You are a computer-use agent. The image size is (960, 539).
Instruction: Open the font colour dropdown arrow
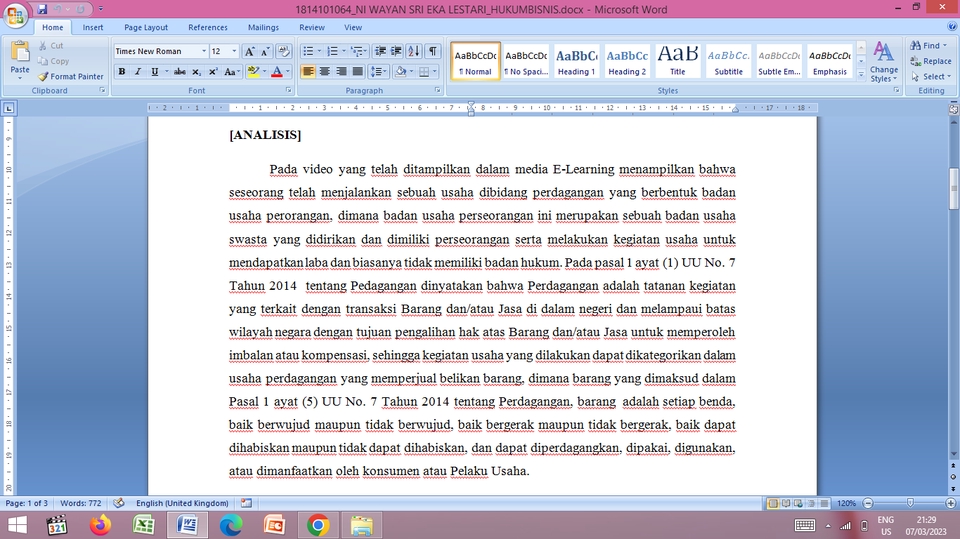pyautogui.click(x=288, y=72)
